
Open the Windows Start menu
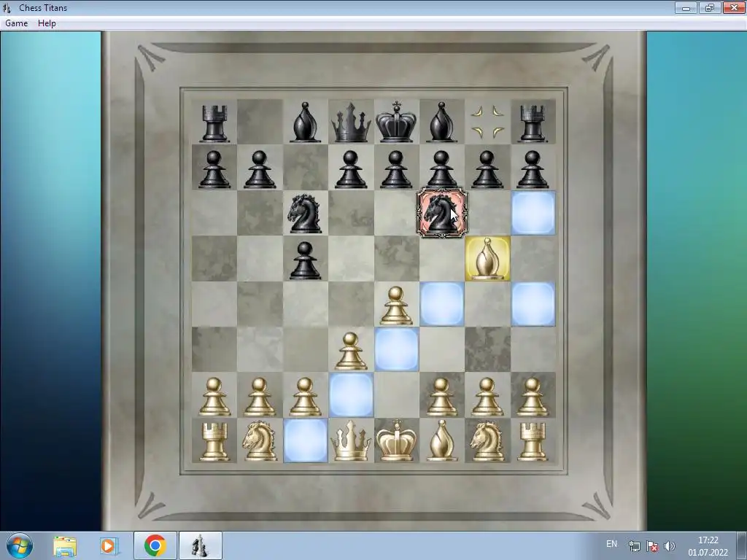pyautogui.click(x=20, y=545)
